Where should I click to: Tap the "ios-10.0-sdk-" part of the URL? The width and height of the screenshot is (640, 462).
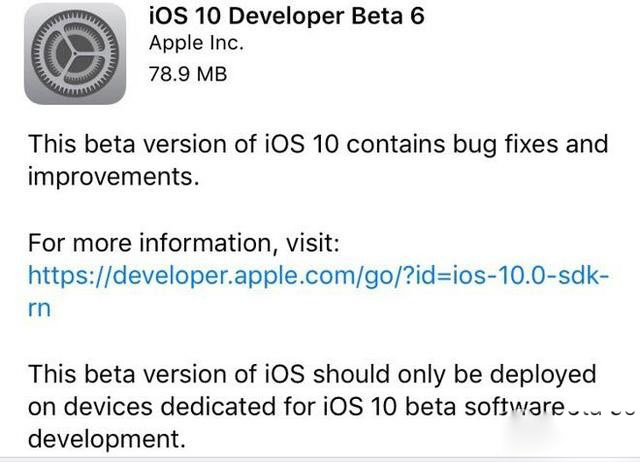[x=532, y=274]
